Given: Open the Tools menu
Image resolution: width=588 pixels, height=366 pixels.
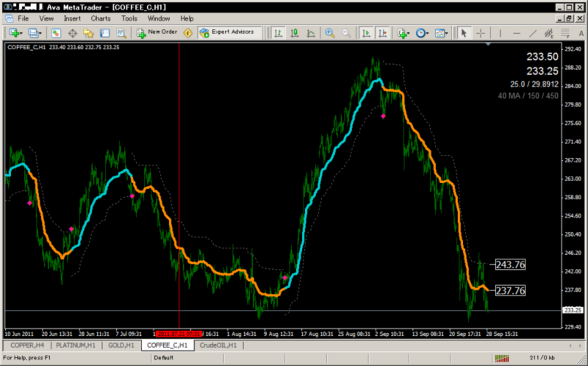Looking at the screenshot, I should 129,19.
